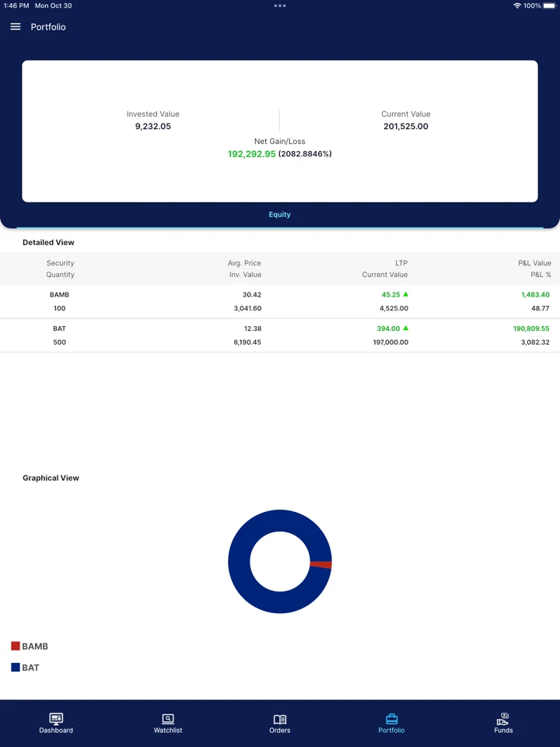
Task: Open the Funds icon in bottom bar
Action: tap(503, 718)
